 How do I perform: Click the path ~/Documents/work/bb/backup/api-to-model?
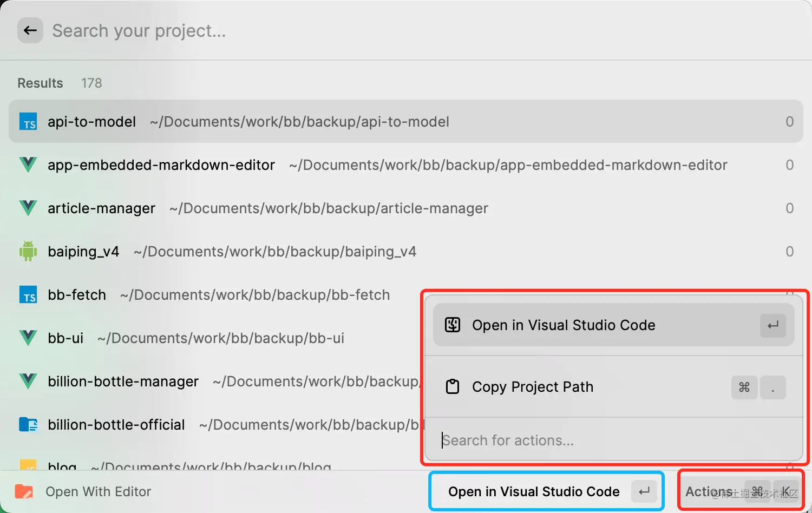(300, 122)
